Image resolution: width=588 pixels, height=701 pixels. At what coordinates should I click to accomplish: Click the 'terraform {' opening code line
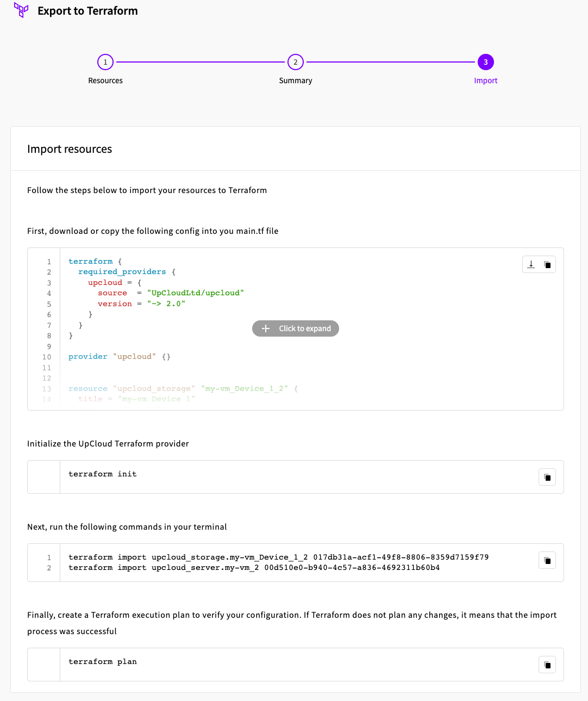coord(95,262)
